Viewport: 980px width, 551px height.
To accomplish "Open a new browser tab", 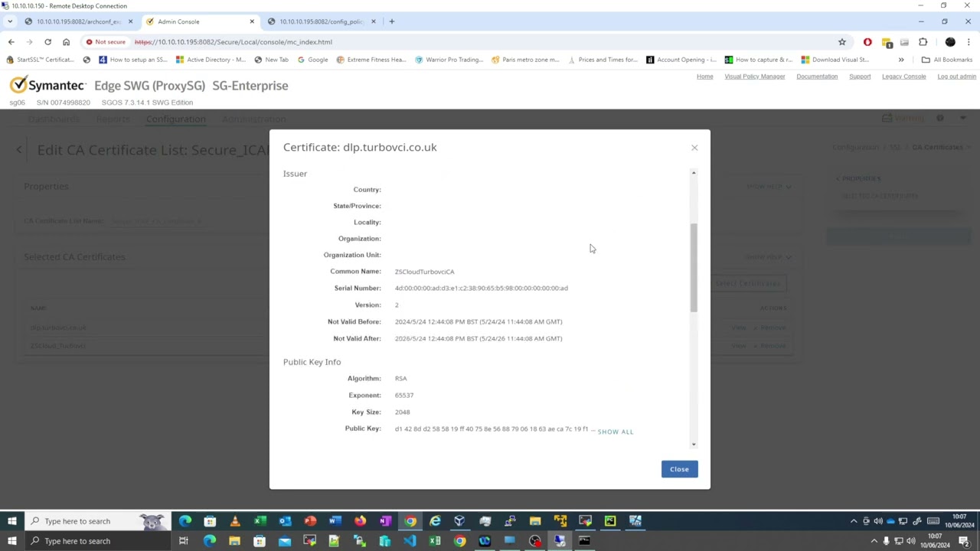I will click(392, 21).
